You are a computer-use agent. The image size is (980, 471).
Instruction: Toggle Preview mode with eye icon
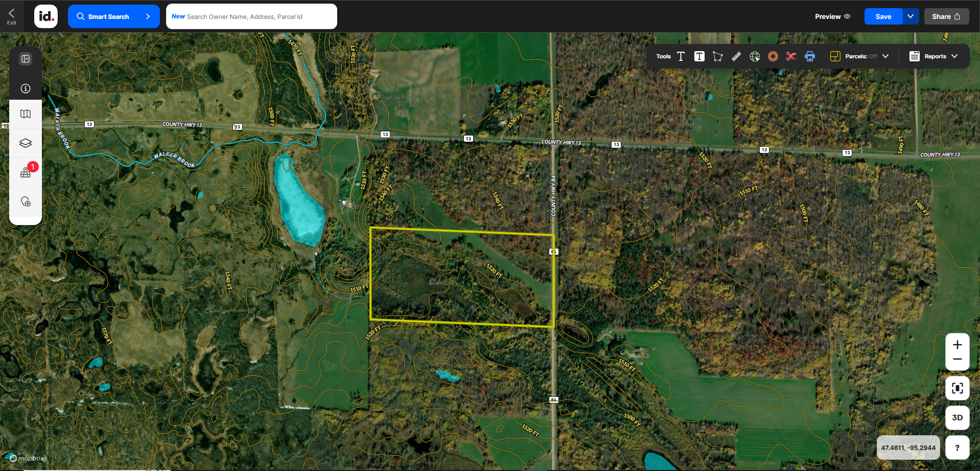point(832,16)
